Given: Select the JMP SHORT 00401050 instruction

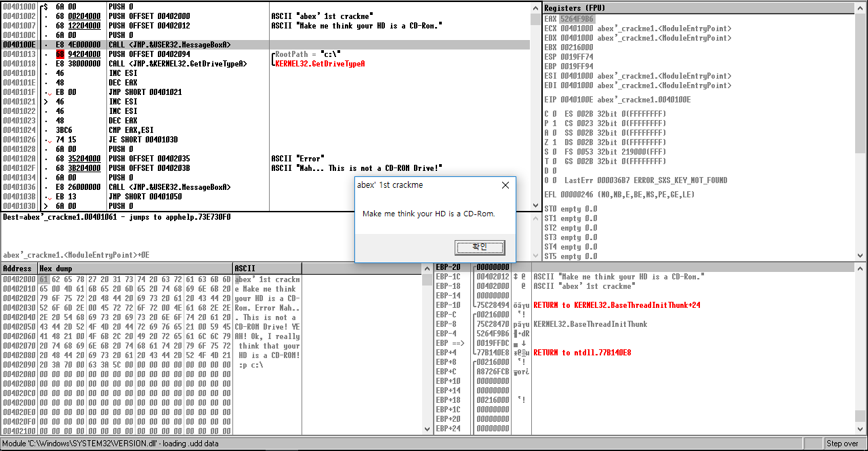Looking at the screenshot, I should tap(145, 196).
